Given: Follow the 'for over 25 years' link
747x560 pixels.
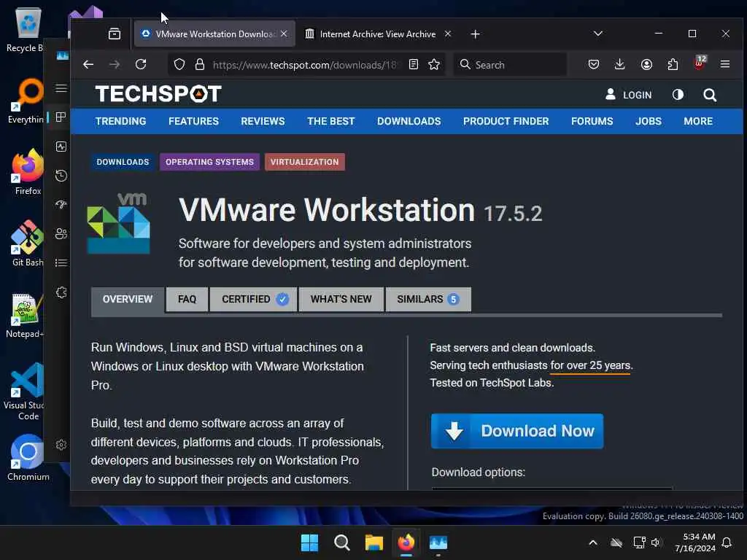Looking at the screenshot, I should 590,366.
